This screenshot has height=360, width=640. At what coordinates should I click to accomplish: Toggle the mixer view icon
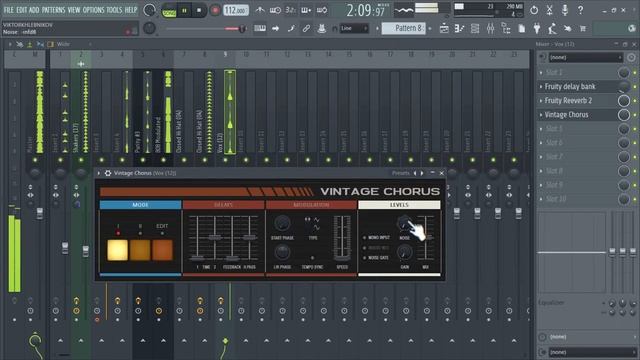click(490, 28)
